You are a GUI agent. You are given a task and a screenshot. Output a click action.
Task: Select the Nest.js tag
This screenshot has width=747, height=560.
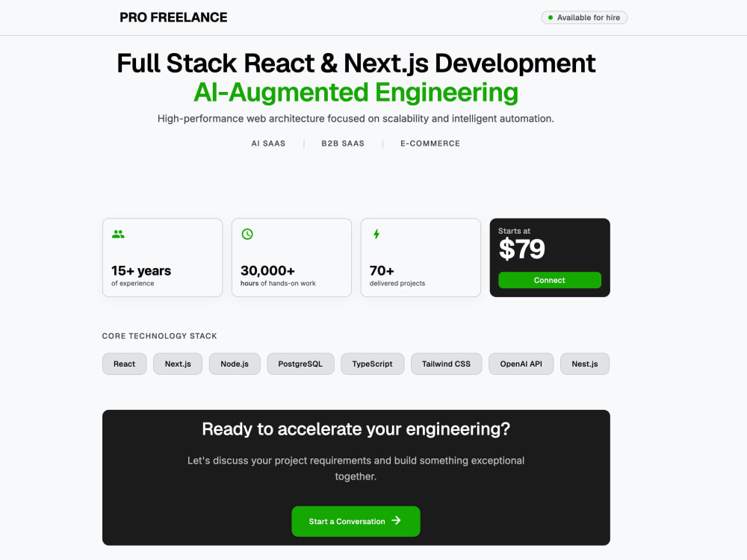pyautogui.click(x=585, y=364)
